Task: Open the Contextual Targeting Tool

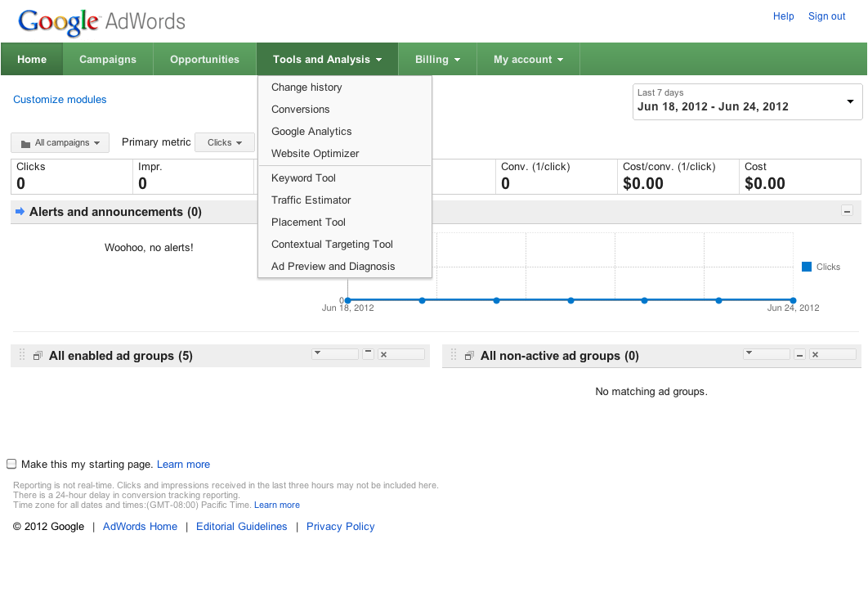Action: click(x=345, y=245)
